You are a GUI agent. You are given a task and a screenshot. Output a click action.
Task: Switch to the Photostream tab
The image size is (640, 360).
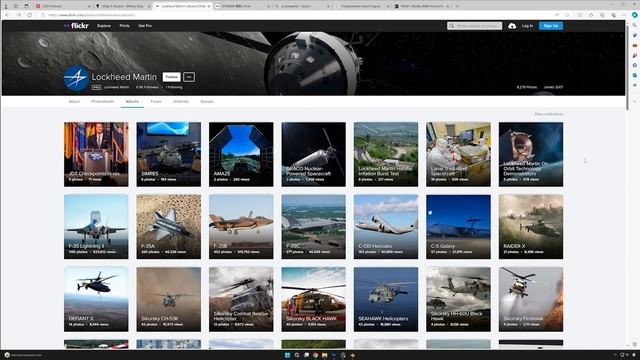click(x=102, y=101)
